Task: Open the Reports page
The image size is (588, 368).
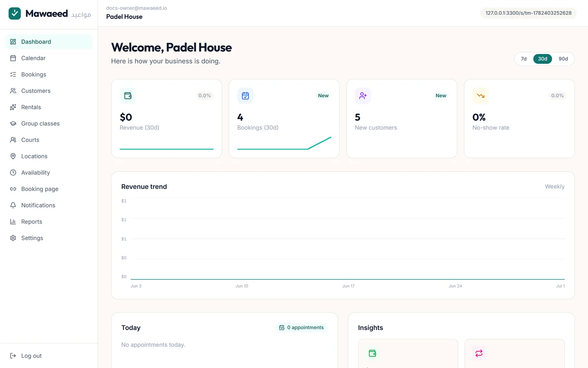Action: pos(49,222)
